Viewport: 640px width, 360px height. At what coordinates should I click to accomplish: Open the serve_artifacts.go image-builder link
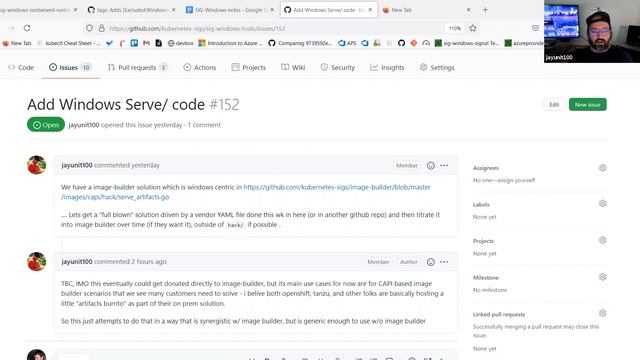coord(246,192)
